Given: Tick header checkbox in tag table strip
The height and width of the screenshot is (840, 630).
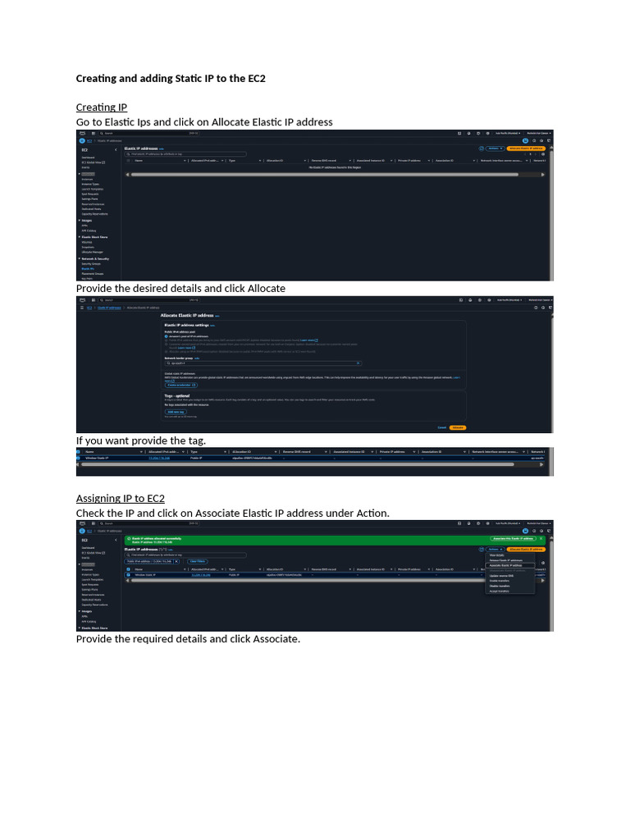Looking at the screenshot, I should 78,452.
